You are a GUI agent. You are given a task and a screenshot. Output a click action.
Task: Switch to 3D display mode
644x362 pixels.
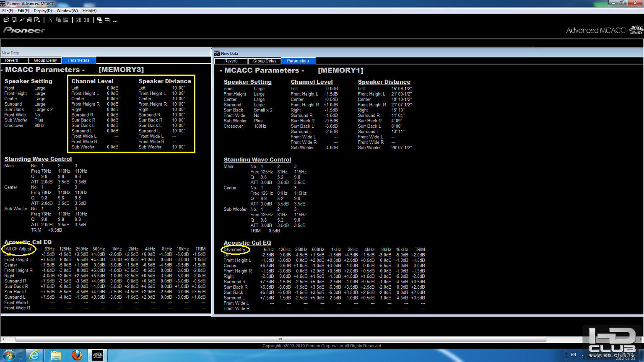[x=86, y=20]
